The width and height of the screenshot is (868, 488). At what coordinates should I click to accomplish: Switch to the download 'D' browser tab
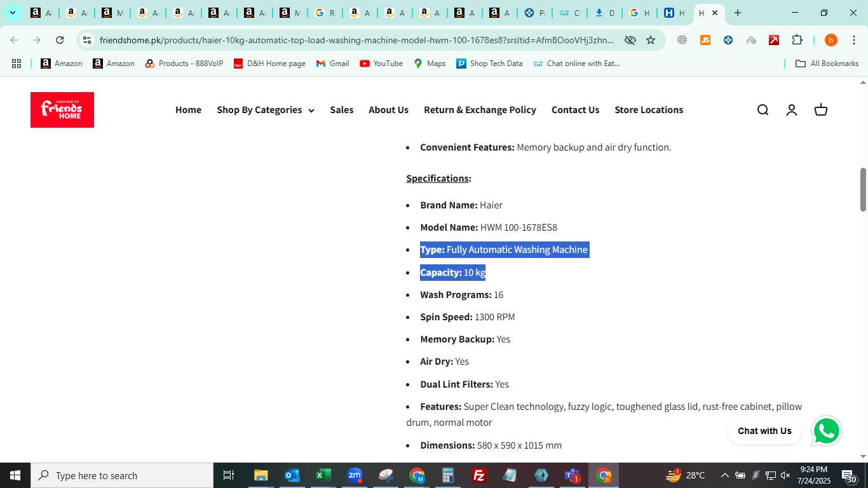[605, 13]
